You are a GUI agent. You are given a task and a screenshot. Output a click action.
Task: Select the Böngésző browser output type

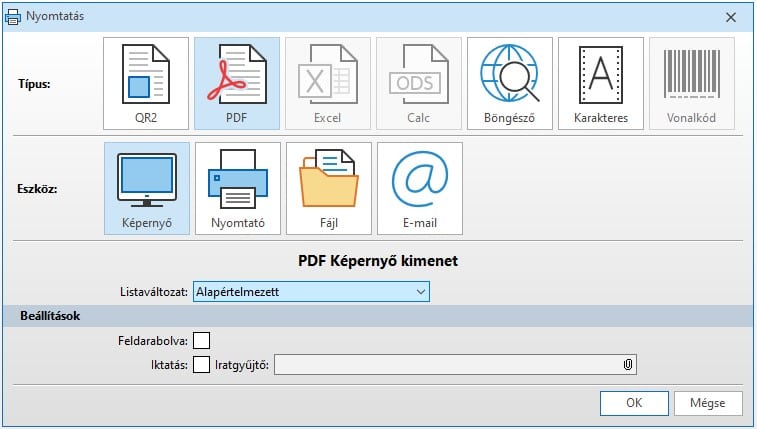[509, 84]
